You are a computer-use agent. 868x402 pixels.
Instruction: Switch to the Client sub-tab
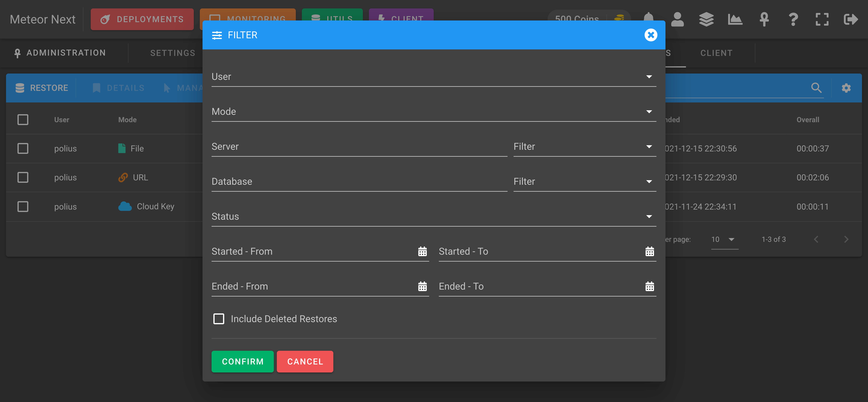tap(716, 53)
